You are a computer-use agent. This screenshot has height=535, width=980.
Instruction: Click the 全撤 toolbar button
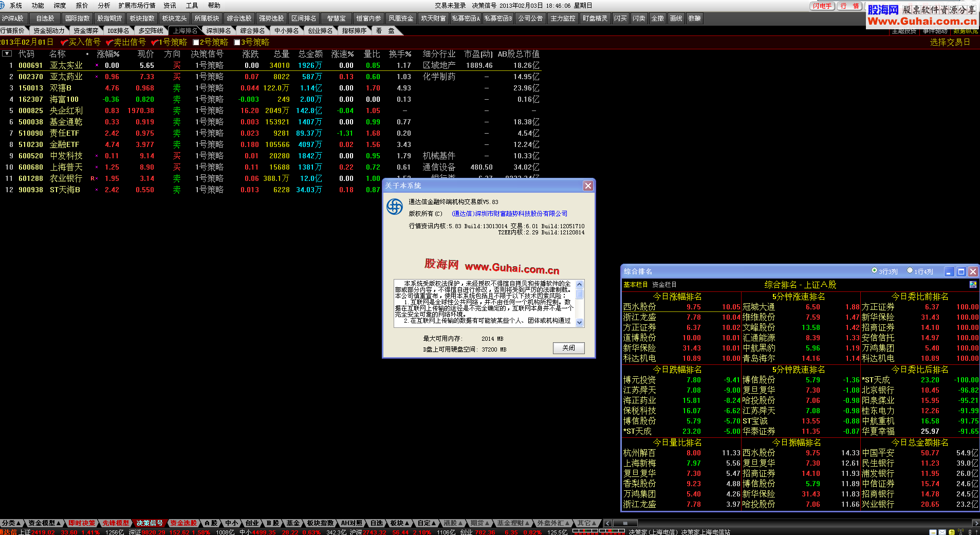(658, 19)
